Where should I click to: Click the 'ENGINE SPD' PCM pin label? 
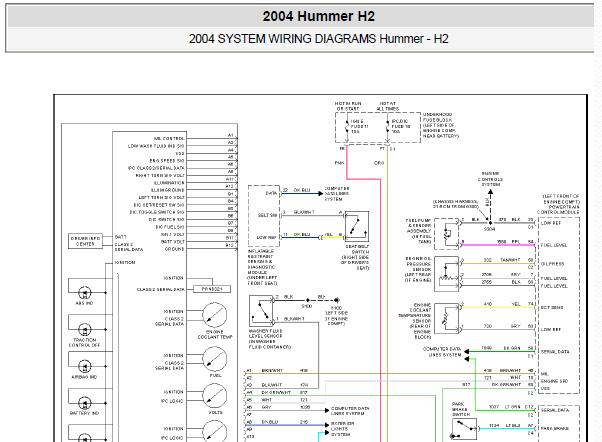click(x=554, y=381)
